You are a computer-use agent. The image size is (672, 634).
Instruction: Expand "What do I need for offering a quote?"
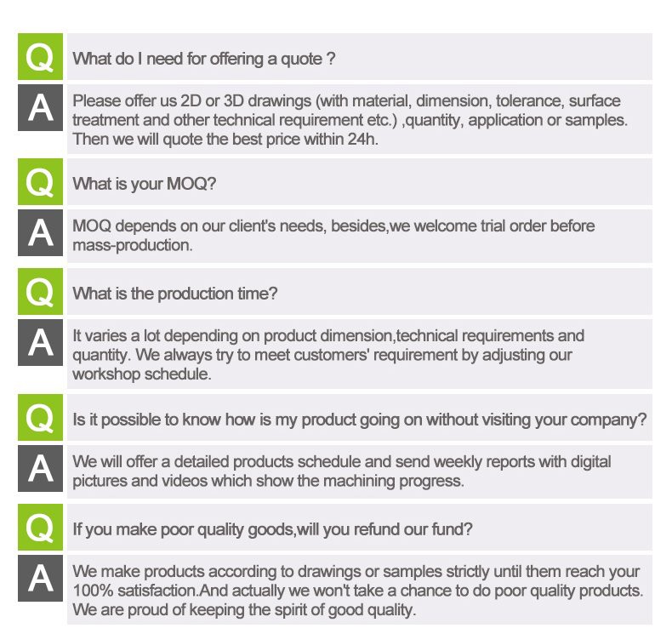203,59
